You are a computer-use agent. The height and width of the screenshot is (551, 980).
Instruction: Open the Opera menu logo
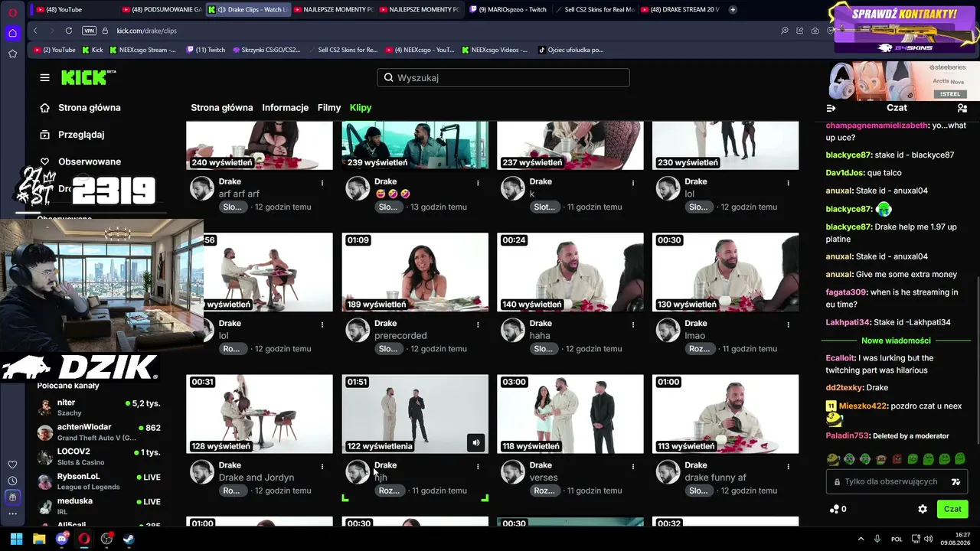(12, 11)
